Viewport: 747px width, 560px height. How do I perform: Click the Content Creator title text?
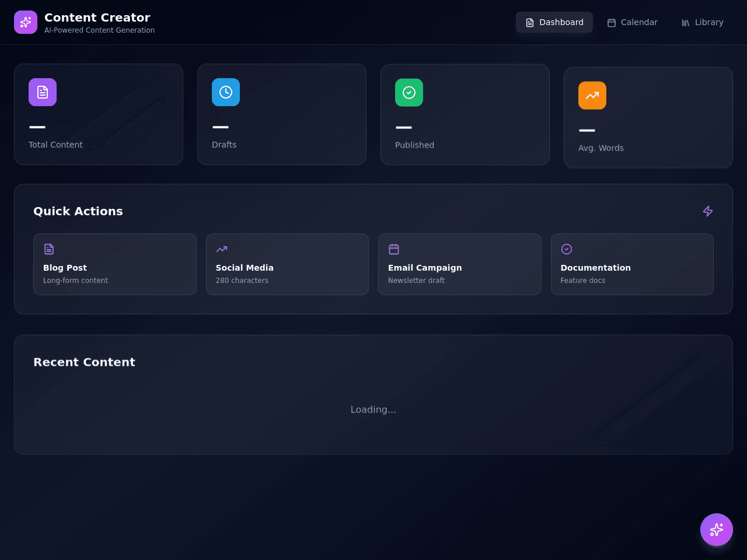[97, 17]
